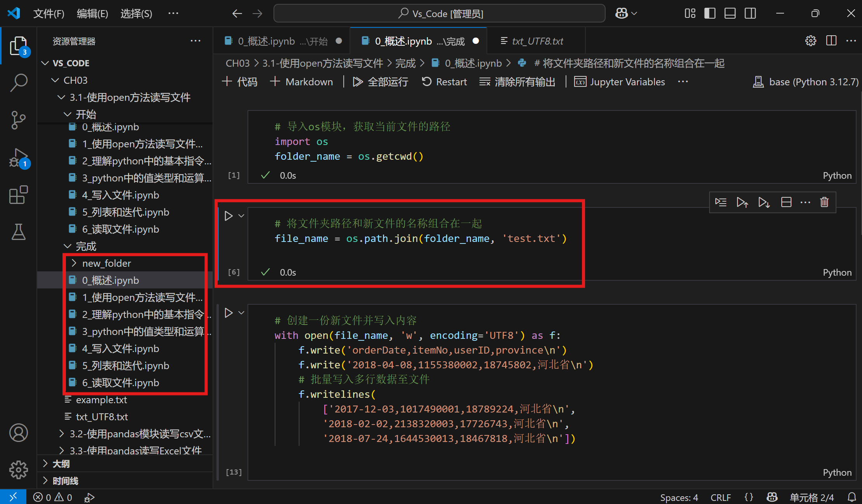Open notebook settings gear in editor toolbar

point(811,41)
